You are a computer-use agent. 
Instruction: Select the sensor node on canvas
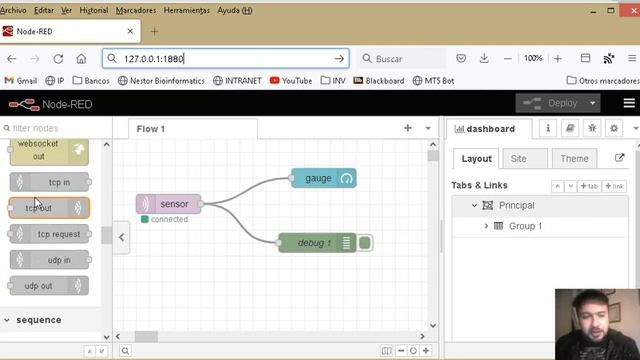click(x=169, y=204)
